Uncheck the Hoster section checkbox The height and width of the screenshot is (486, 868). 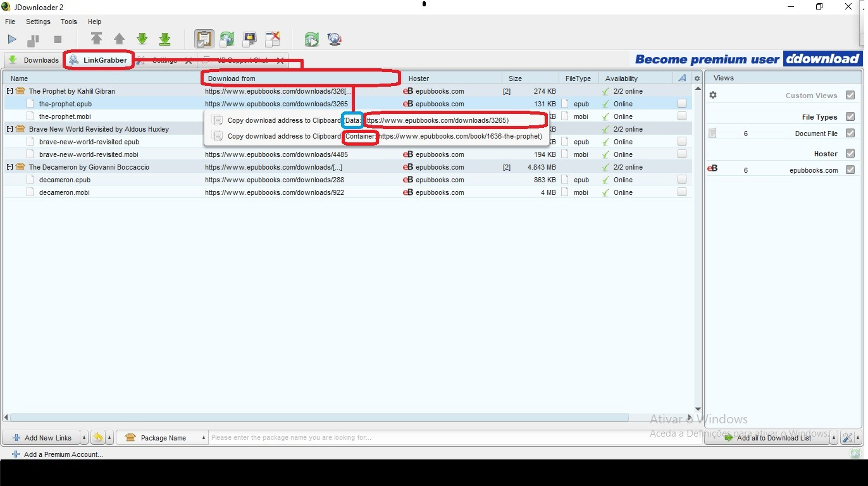(850, 153)
